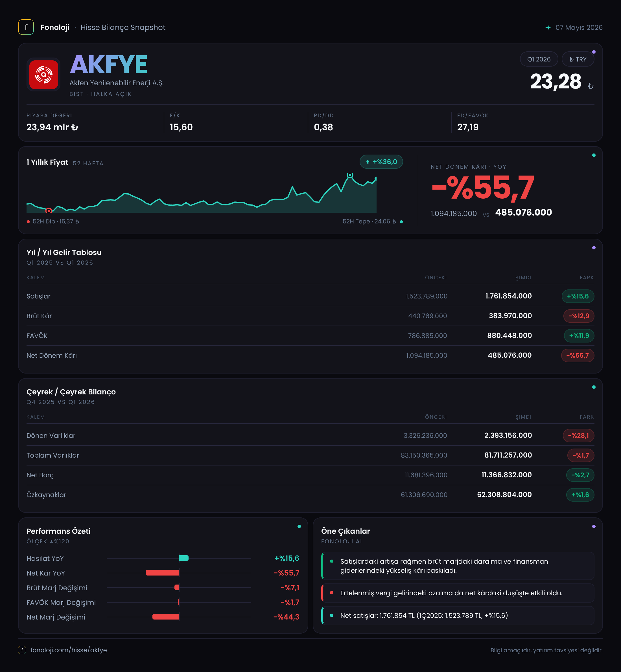This screenshot has width=621, height=672.
Task: Click the FD/FAVÖK value 27,19
Action: coord(468,127)
